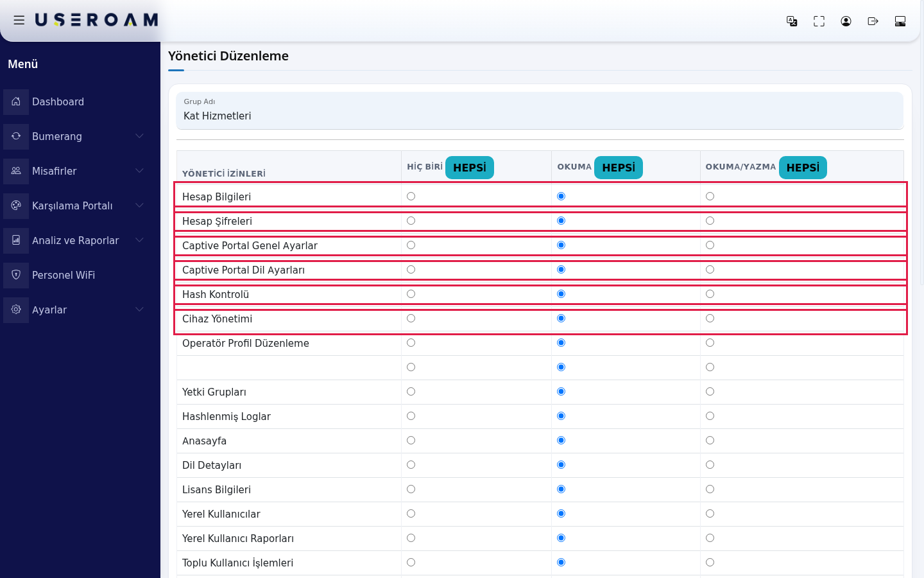Click the Grup Adı input field

(x=540, y=110)
